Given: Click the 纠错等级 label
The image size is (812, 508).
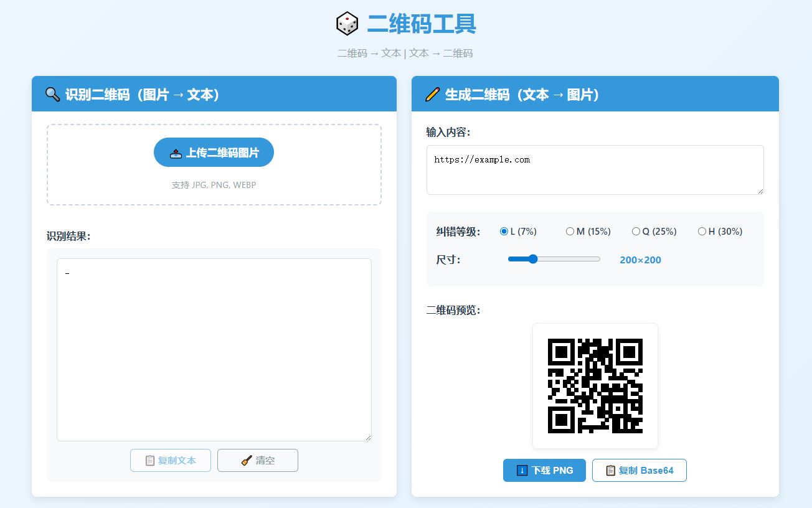Looking at the screenshot, I should [x=458, y=232].
